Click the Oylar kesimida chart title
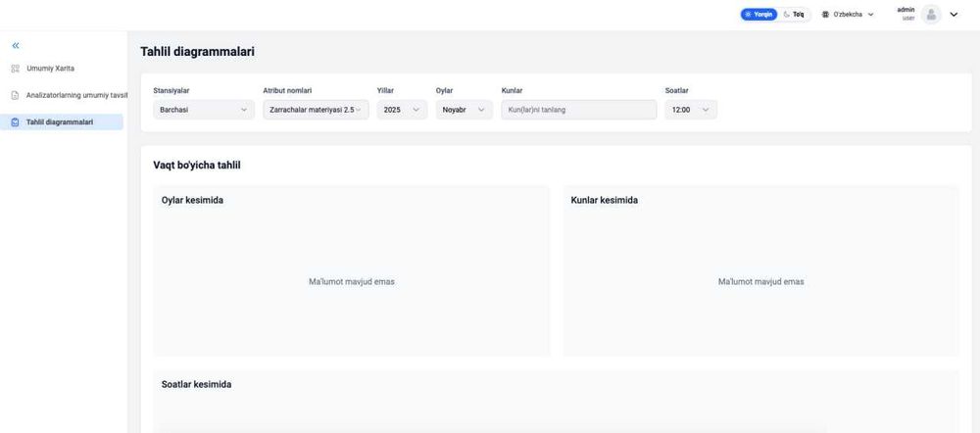The height and width of the screenshot is (433, 980). tap(192, 201)
